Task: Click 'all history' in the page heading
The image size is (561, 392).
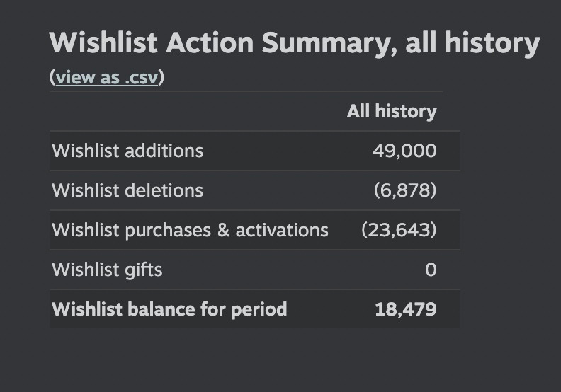Action: pyautogui.click(x=472, y=44)
